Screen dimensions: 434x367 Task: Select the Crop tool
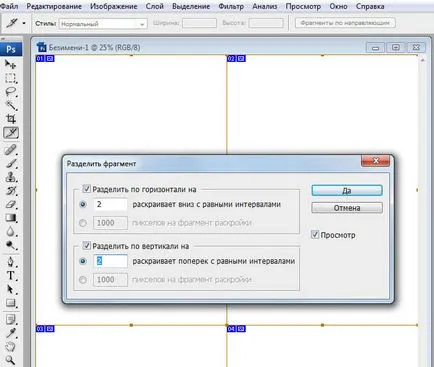tap(11, 119)
